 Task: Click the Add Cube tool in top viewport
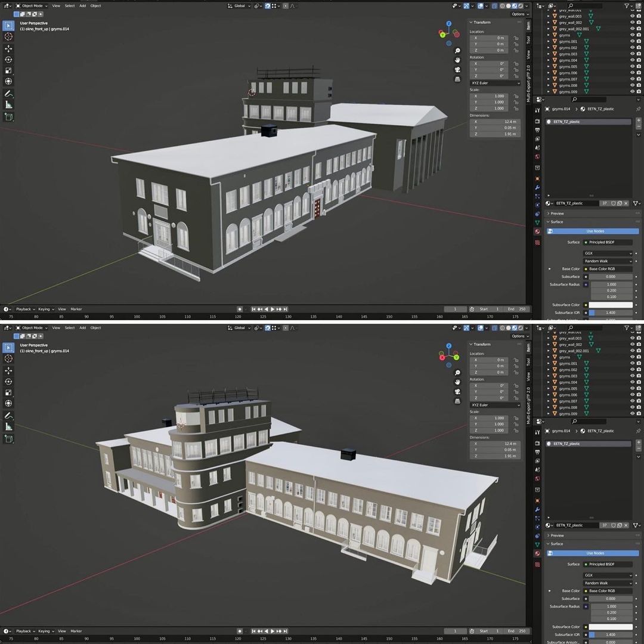point(8,117)
